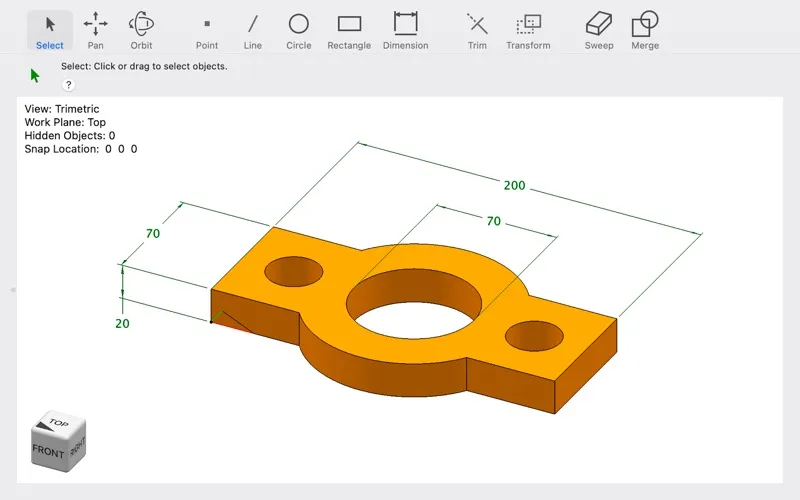This screenshot has height=500, width=800.
Task: Click the small right mounting hole on the bracket
Action: (534, 336)
